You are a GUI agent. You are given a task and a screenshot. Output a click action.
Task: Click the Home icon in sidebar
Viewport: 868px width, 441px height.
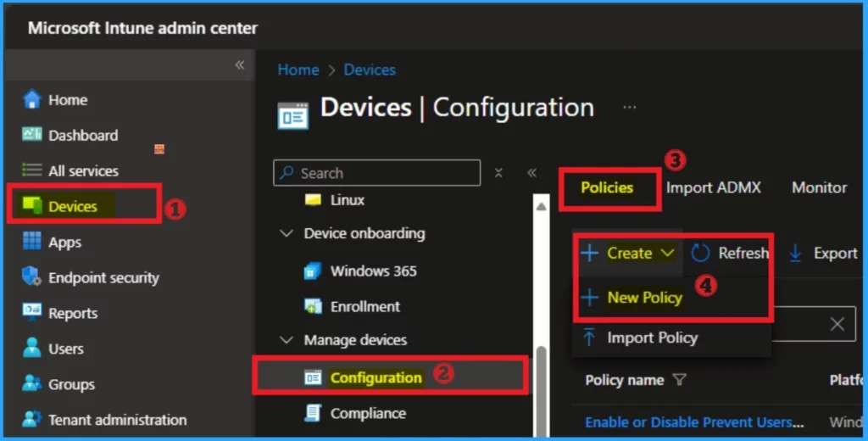(x=32, y=100)
